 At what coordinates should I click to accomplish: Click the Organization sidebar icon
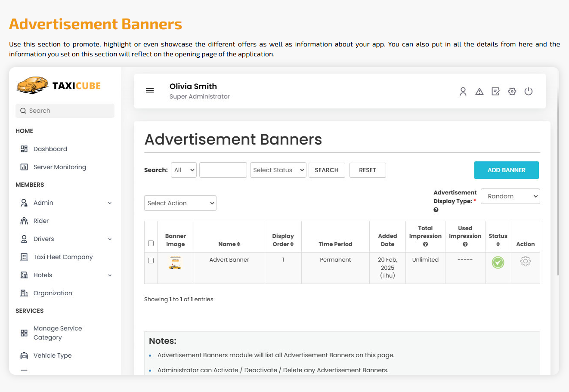[24, 293]
